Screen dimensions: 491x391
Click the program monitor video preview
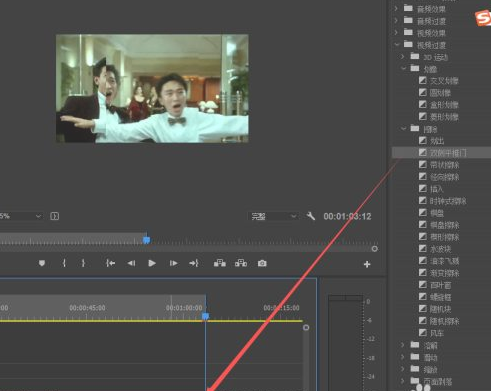[152, 88]
